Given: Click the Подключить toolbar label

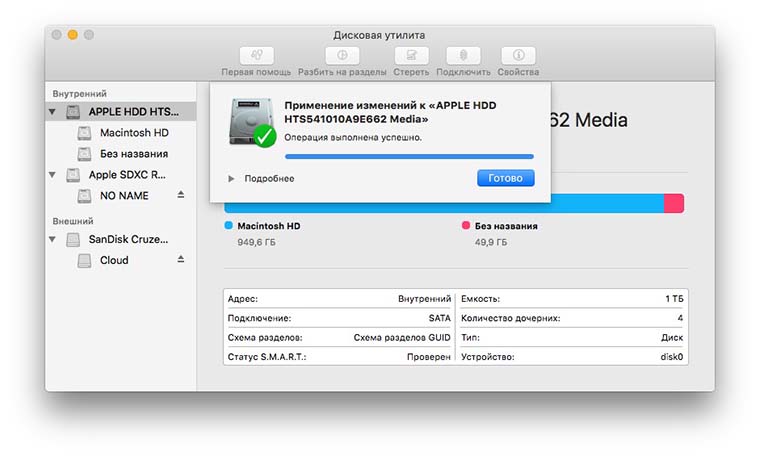Looking at the screenshot, I should [x=463, y=72].
